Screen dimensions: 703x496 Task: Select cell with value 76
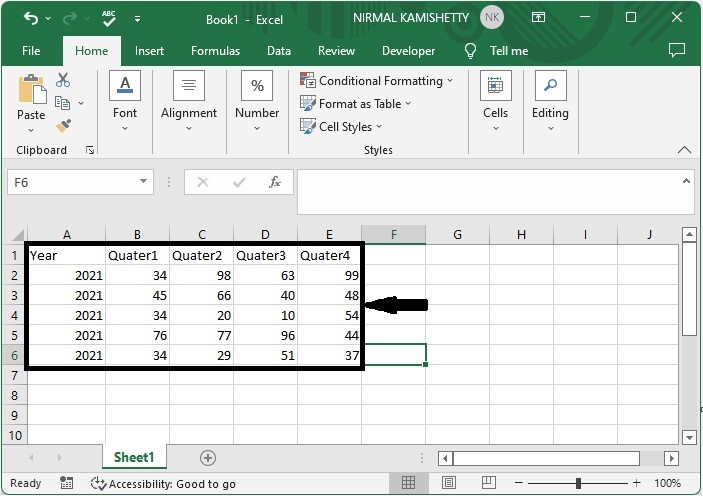138,335
